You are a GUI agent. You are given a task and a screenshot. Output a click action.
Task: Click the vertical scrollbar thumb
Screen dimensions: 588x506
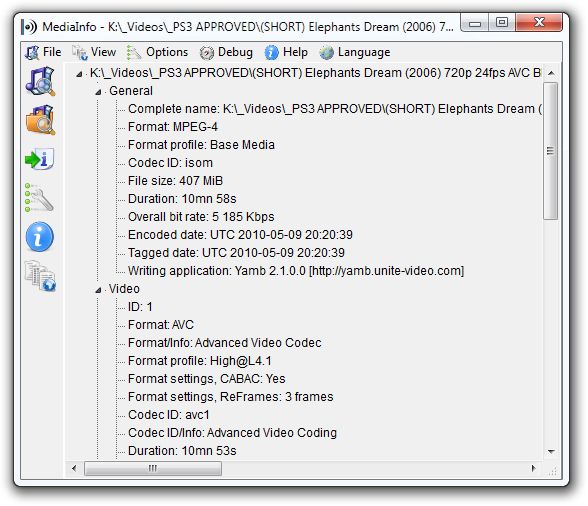pyautogui.click(x=551, y=151)
